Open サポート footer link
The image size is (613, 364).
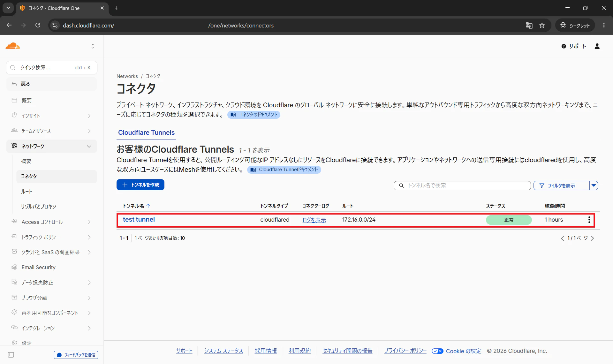click(184, 351)
